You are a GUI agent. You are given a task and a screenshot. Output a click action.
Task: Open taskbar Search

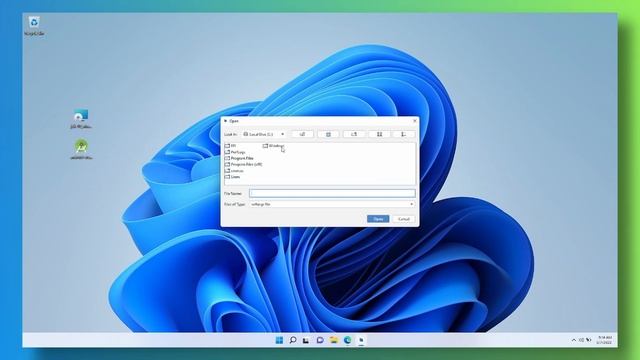click(x=293, y=340)
